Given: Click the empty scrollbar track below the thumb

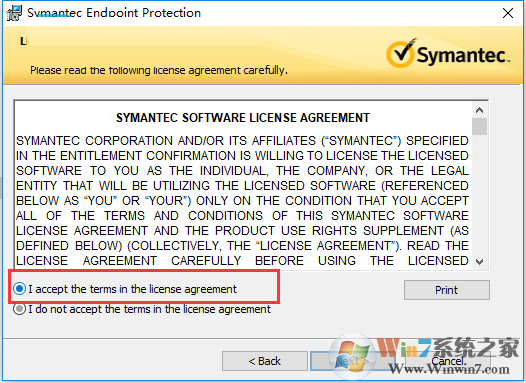Looking at the screenshot, I should pos(479,195).
